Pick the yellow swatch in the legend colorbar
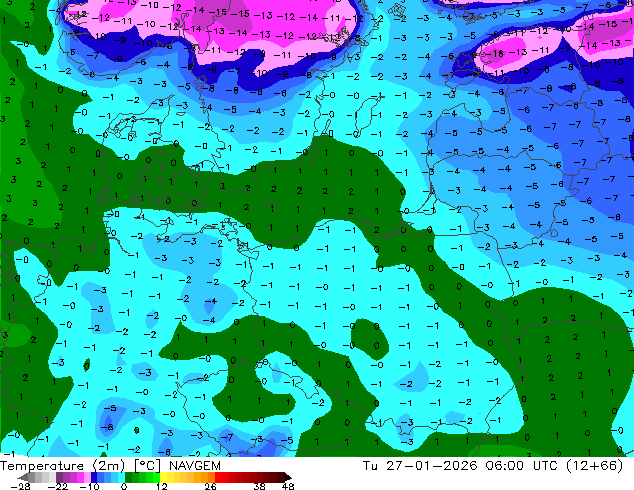634x490 pixels. click(x=163, y=477)
